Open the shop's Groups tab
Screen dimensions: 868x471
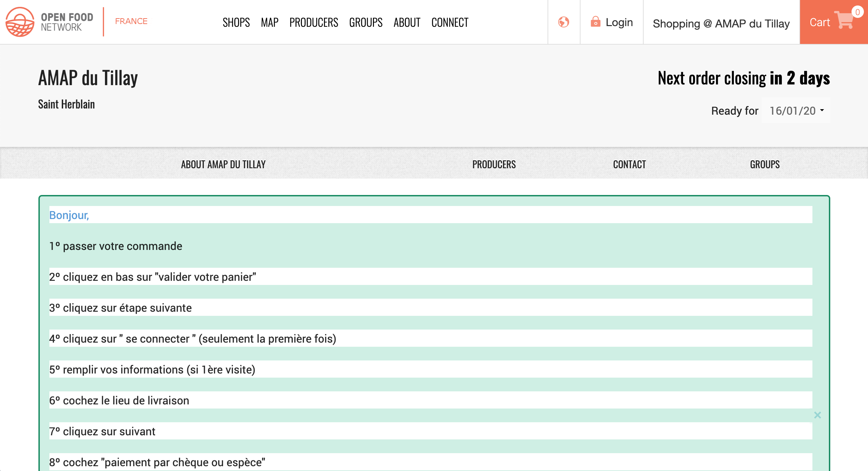coord(764,164)
